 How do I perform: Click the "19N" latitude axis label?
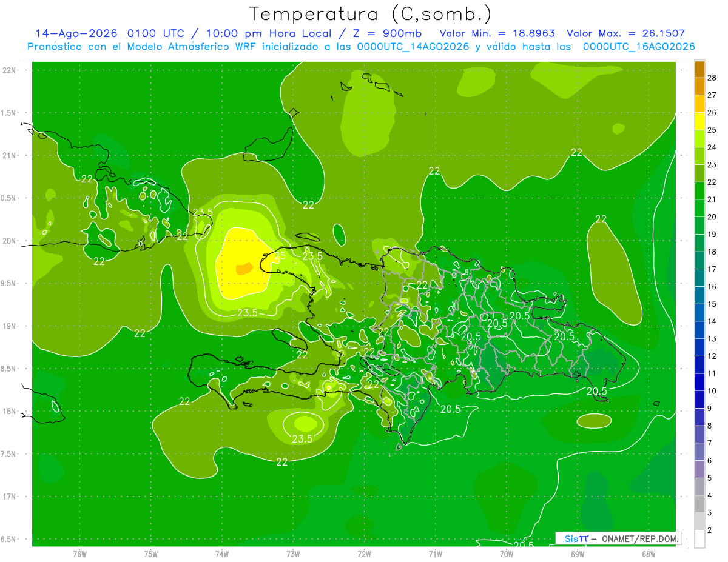10,326
